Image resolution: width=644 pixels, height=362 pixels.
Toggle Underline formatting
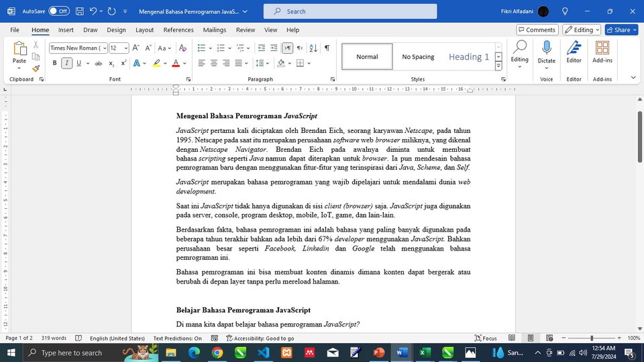pyautogui.click(x=78, y=63)
